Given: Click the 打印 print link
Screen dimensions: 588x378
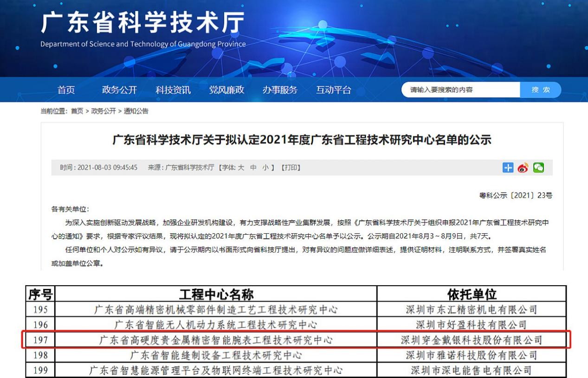Looking at the screenshot, I should [291, 167].
